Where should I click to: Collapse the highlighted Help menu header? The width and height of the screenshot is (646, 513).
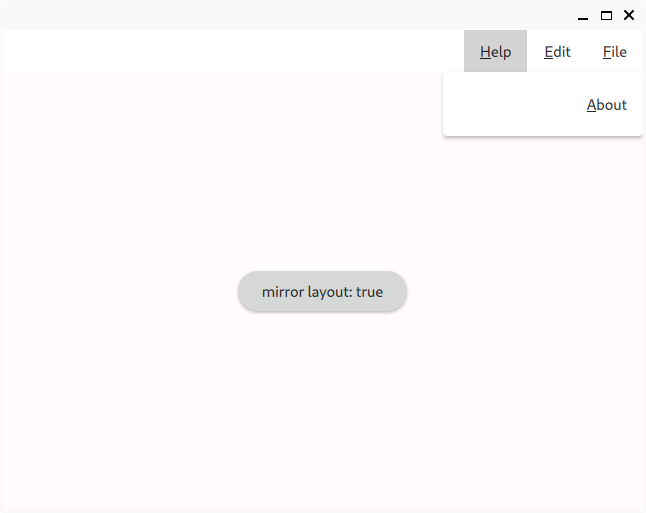pos(495,51)
